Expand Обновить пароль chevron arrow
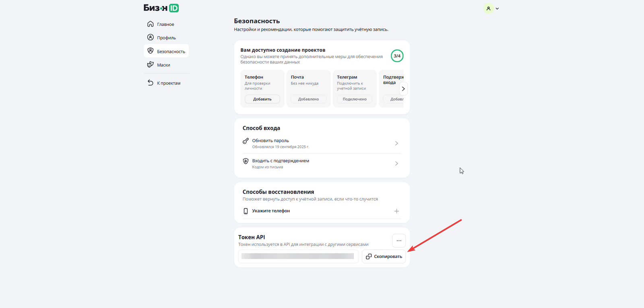 (396, 144)
